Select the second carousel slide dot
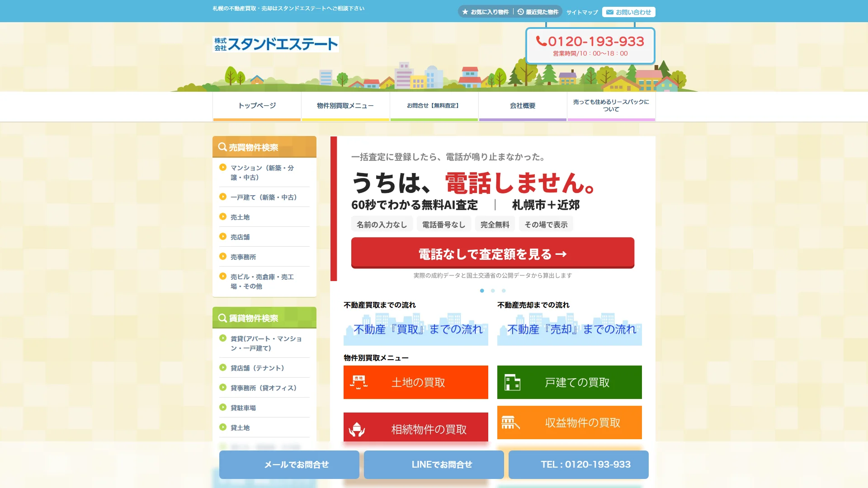The height and width of the screenshot is (488, 868). (493, 291)
